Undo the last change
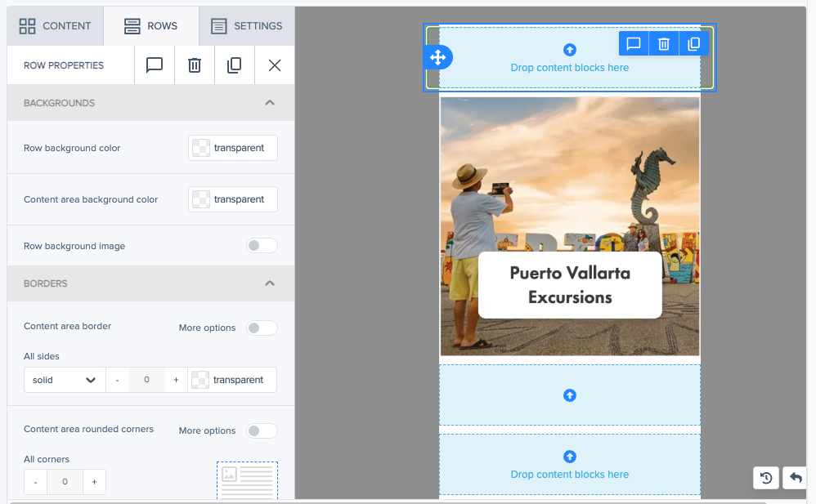Viewport: 816px width, 504px height. (x=796, y=478)
